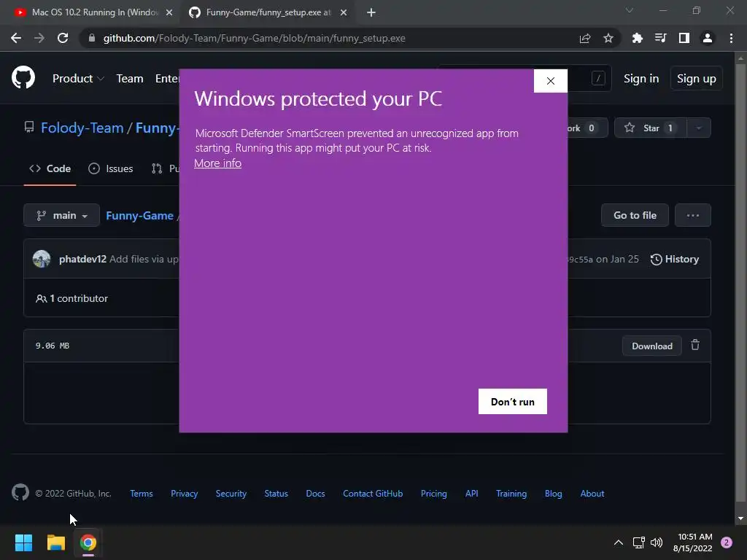Click the GitHub logo in the header
The width and height of the screenshot is (747, 560).
[x=23, y=77]
